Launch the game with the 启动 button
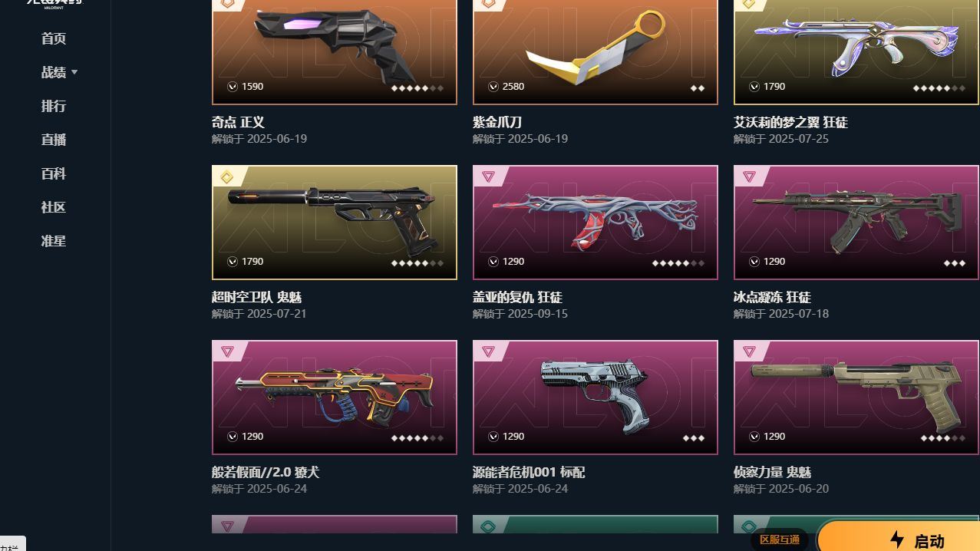980x551 pixels. [x=898, y=537]
